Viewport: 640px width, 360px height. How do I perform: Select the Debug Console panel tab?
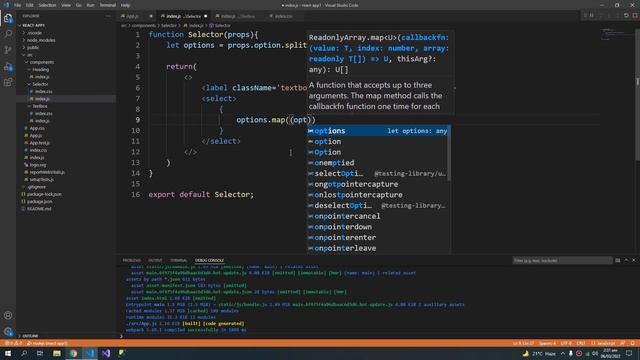click(209, 260)
